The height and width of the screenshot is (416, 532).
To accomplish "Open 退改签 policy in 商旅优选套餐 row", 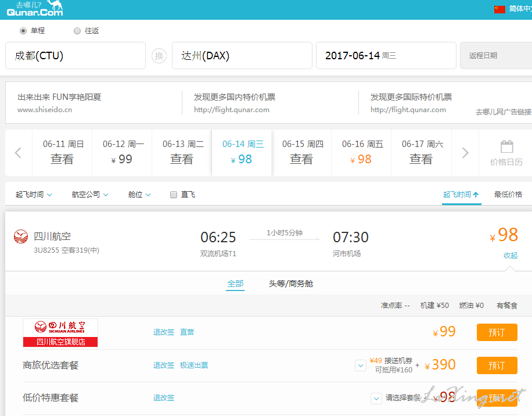I will pos(164,365).
